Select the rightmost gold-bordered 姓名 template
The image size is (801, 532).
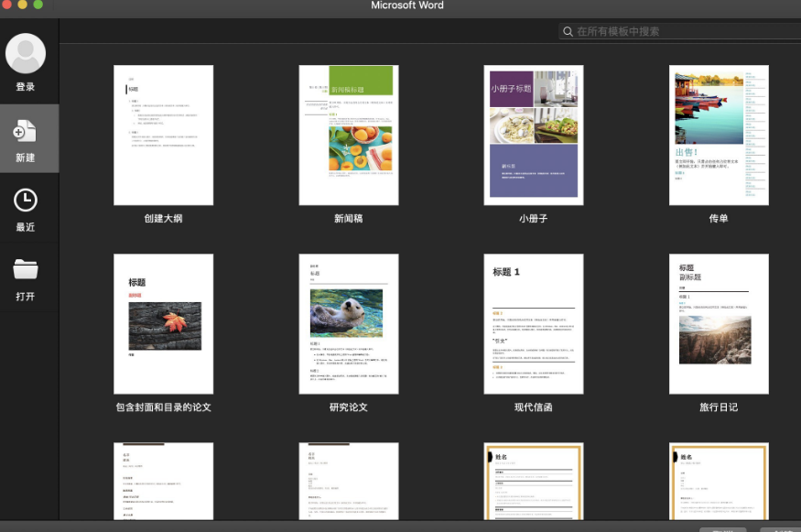click(x=719, y=481)
